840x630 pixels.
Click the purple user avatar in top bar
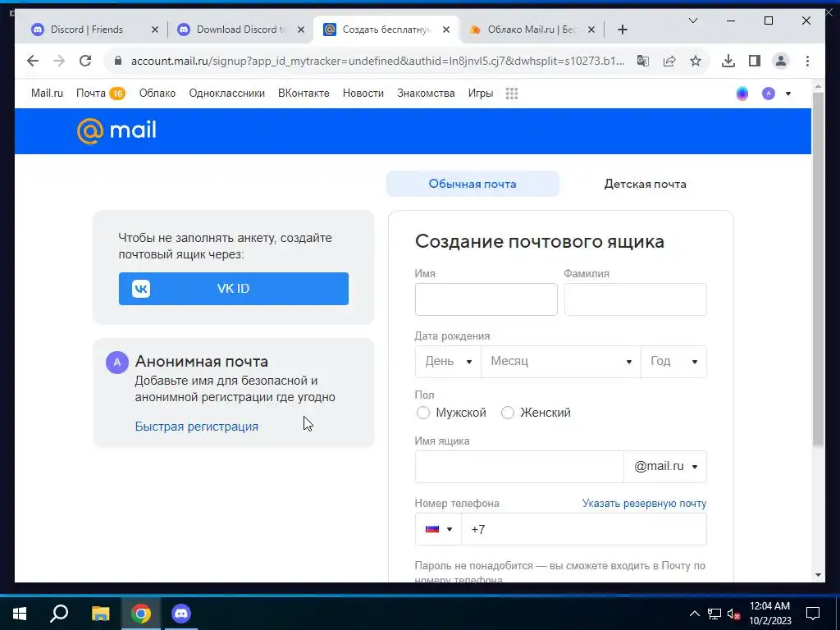(768, 94)
